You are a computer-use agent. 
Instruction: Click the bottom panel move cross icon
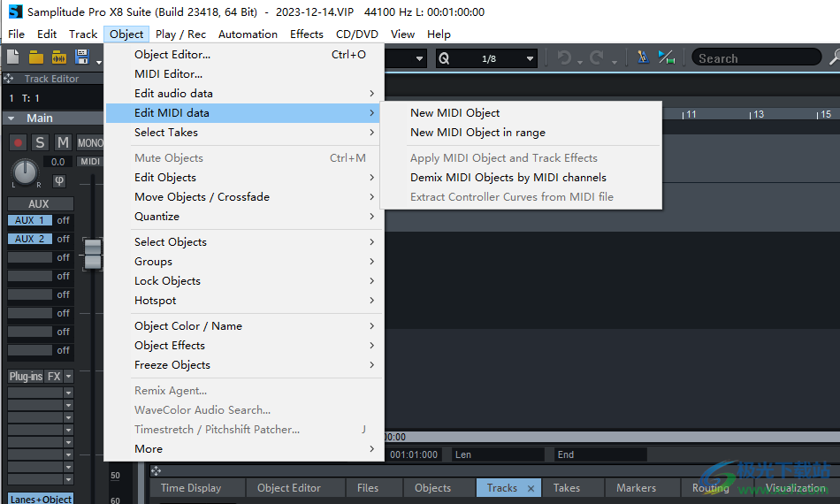156,470
